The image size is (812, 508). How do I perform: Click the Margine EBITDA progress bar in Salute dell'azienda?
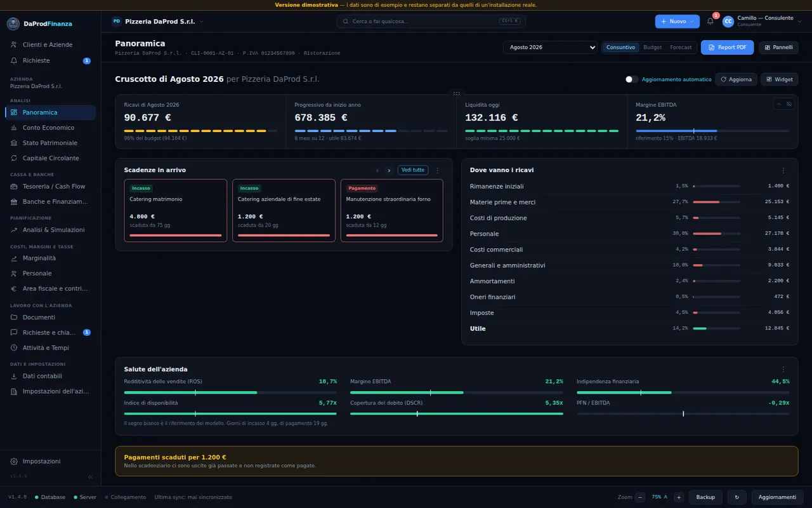pyautogui.click(x=457, y=393)
